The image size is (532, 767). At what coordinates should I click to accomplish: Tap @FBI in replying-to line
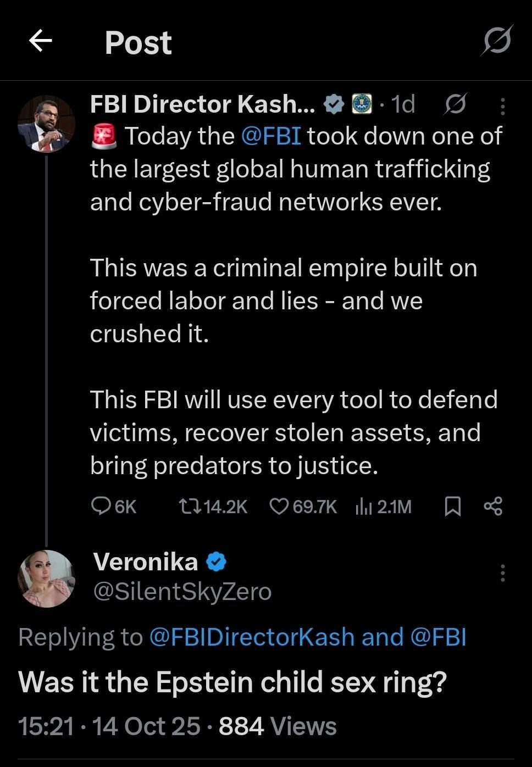438,637
